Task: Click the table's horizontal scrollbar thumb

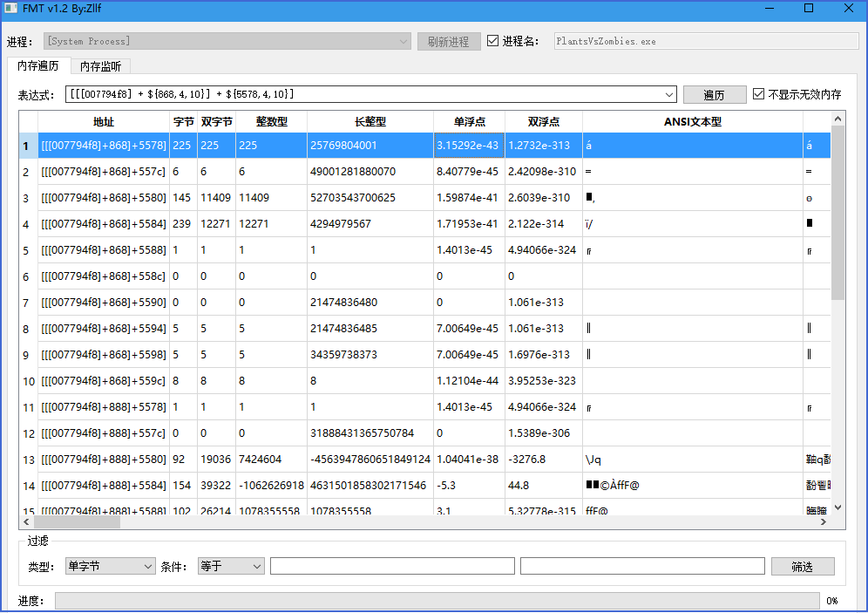Action: click(x=77, y=521)
